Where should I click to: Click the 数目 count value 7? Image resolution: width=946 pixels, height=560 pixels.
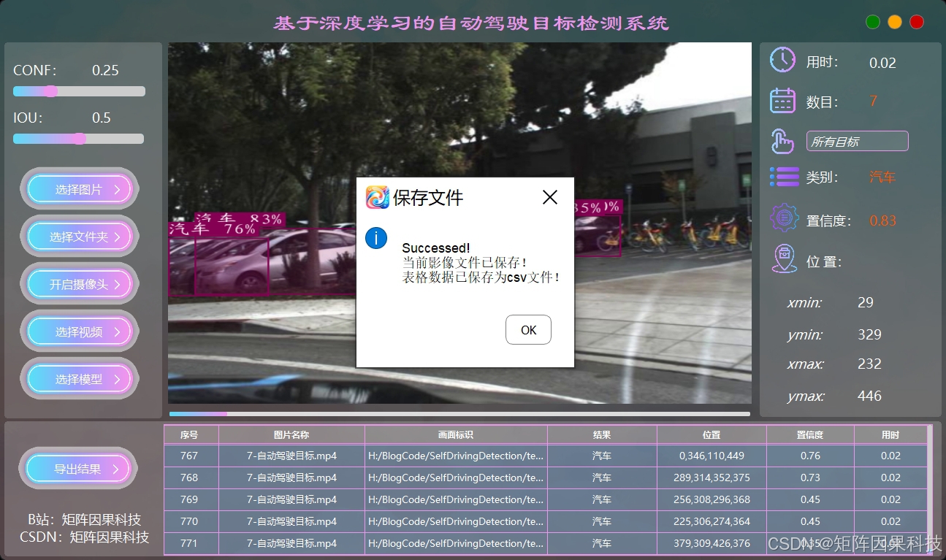coord(873,101)
